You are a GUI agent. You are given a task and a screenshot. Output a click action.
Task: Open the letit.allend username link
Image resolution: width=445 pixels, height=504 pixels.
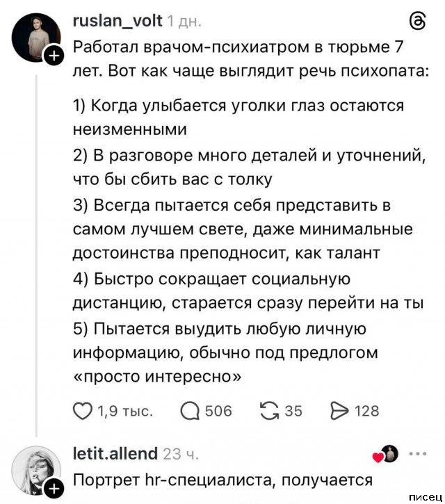tap(115, 455)
